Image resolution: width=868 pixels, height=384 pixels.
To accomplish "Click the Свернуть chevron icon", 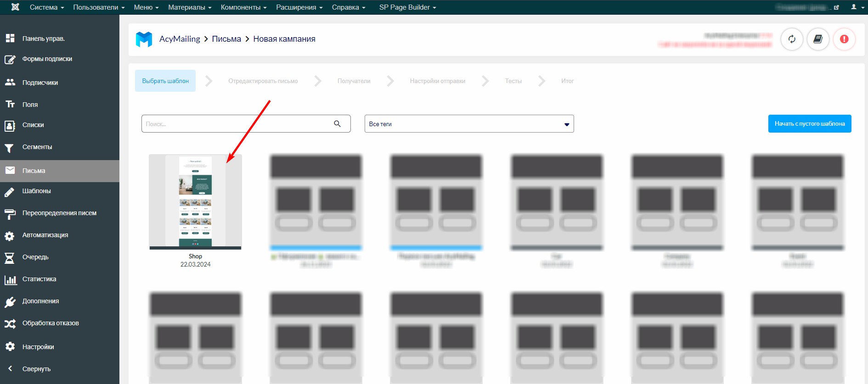I will (10, 368).
